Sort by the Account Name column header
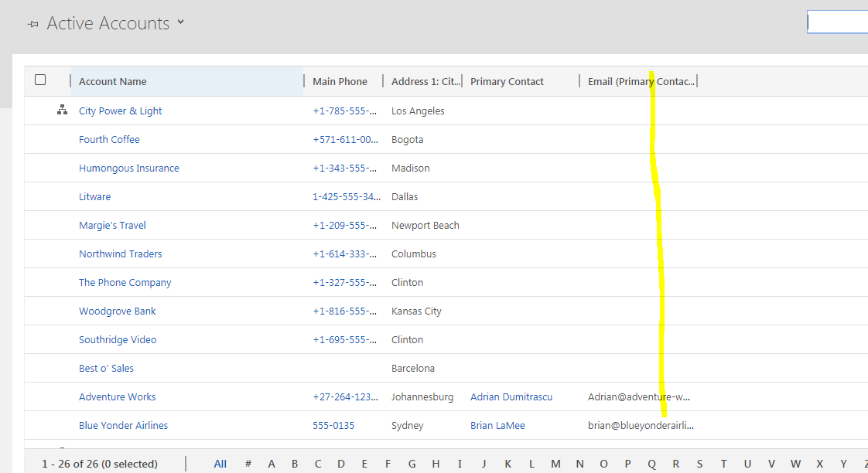The height and width of the screenshot is (473, 868). click(x=113, y=81)
